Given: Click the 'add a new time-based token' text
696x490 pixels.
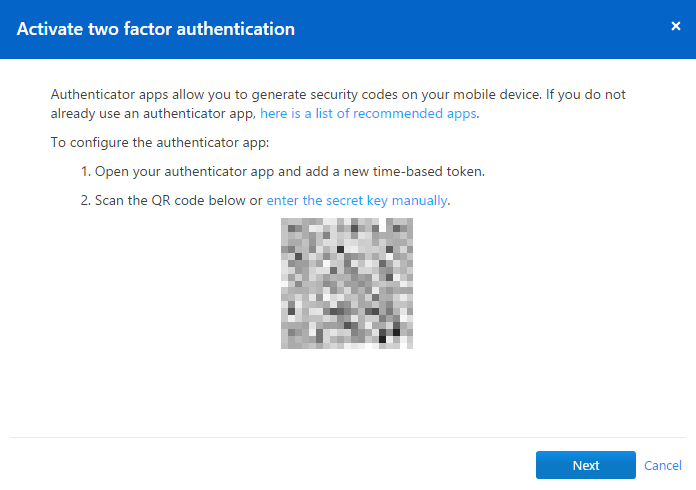Looking at the screenshot, I should click(394, 172).
